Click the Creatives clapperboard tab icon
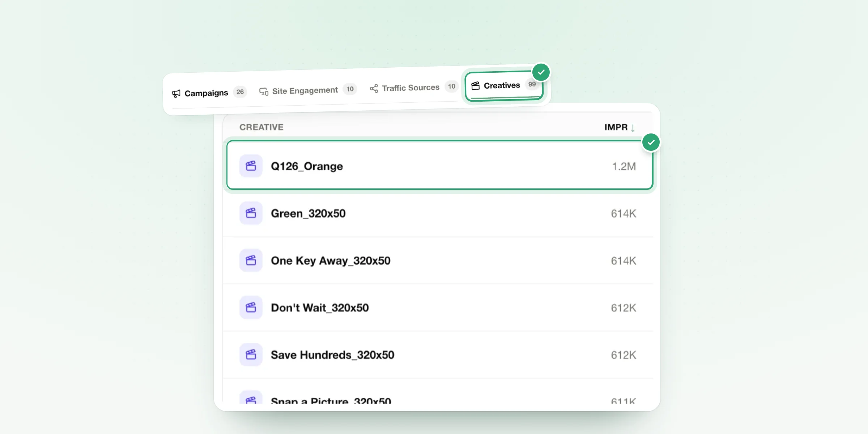Screen dimensions: 868x434 point(476,86)
